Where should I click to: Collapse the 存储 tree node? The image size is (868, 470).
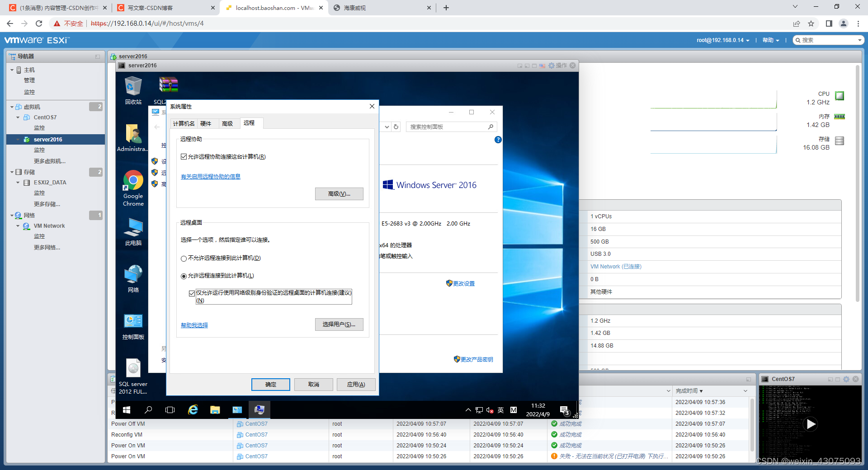pyautogui.click(x=12, y=172)
